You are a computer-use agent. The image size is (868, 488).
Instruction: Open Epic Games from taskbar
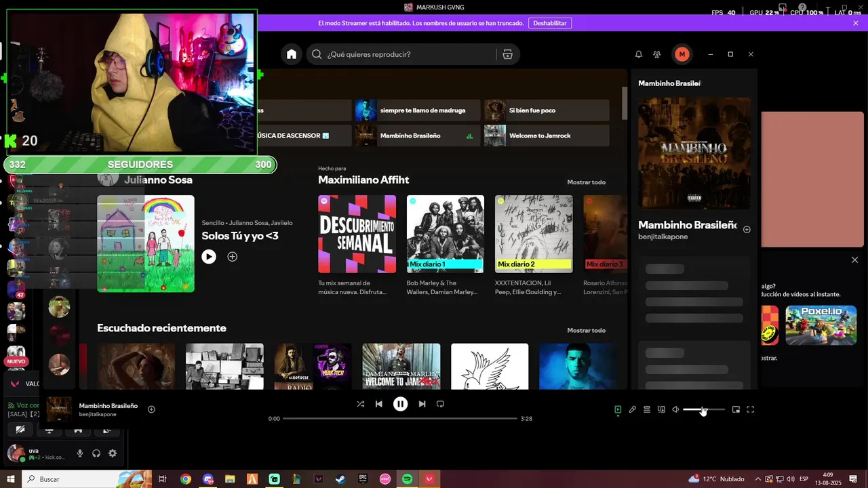pyautogui.click(x=363, y=479)
